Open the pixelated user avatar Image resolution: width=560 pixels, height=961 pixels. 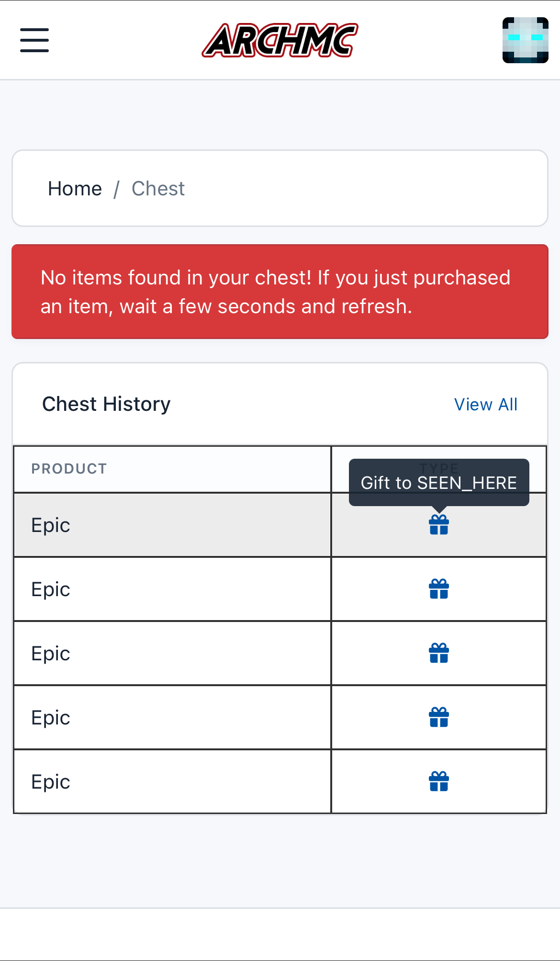click(x=525, y=40)
